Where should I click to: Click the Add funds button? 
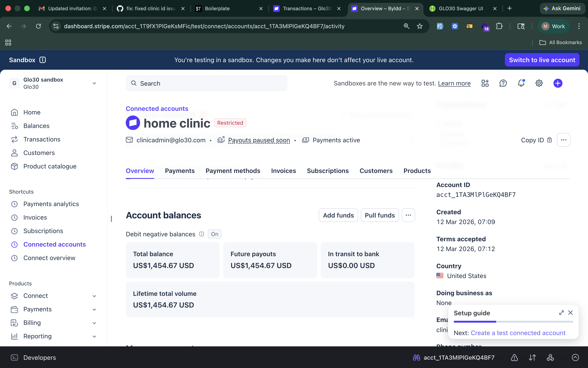click(x=339, y=215)
